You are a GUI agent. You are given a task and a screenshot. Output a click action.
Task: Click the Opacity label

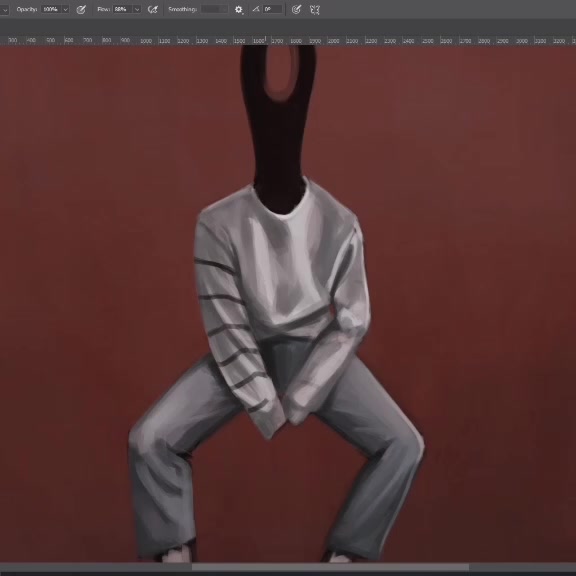(x=27, y=9)
